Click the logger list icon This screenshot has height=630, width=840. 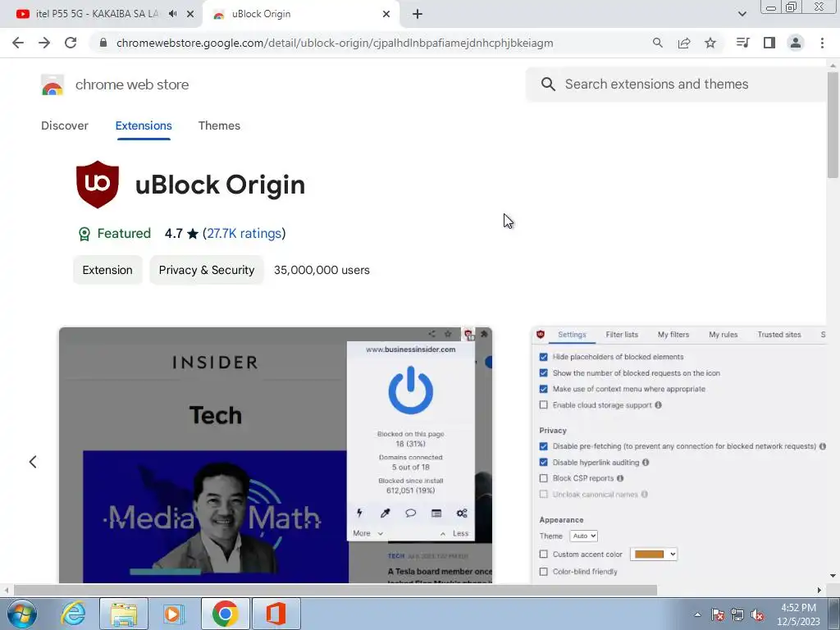point(436,514)
